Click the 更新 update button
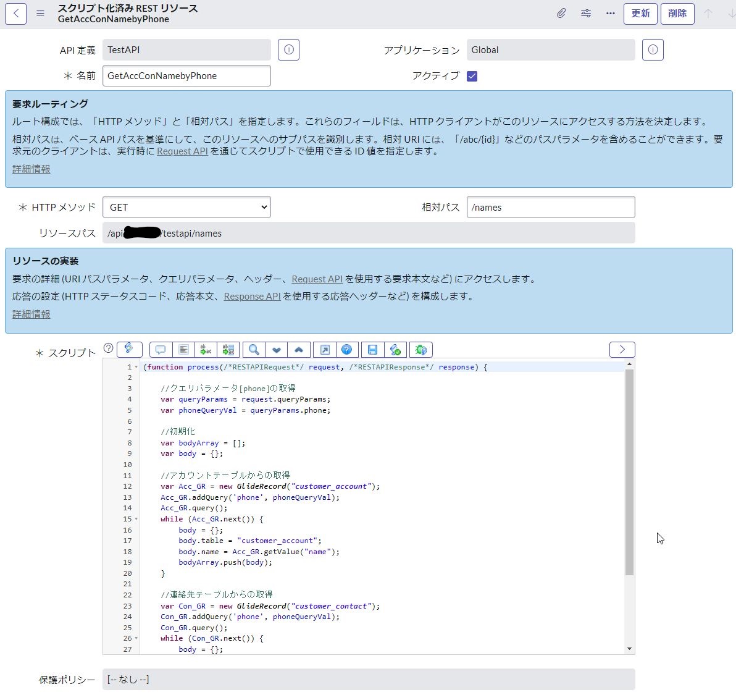 (x=640, y=13)
